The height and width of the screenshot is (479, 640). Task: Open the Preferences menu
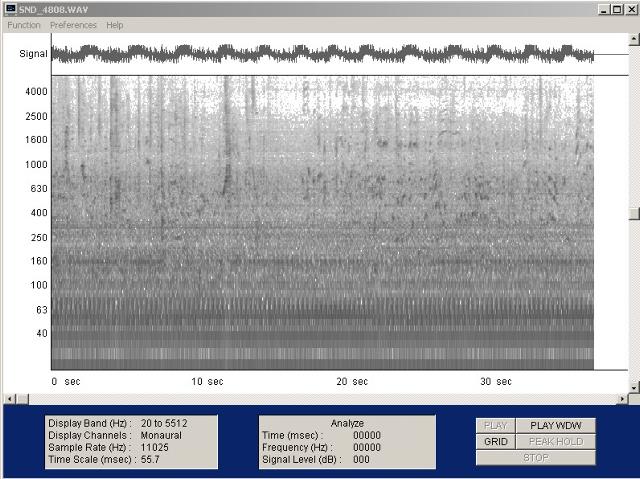(73, 25)
